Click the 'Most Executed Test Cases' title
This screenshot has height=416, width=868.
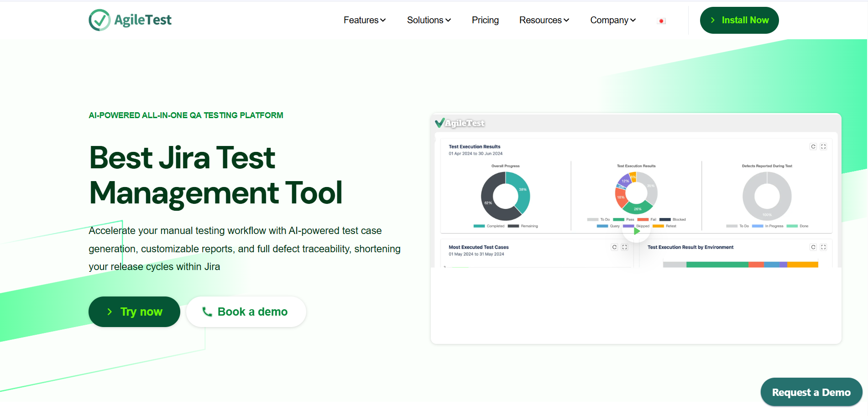coord(479,247)
